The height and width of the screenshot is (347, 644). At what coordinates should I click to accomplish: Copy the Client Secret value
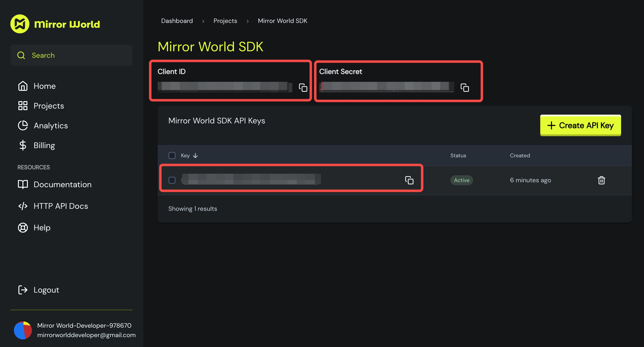click(x=465, y=88)
